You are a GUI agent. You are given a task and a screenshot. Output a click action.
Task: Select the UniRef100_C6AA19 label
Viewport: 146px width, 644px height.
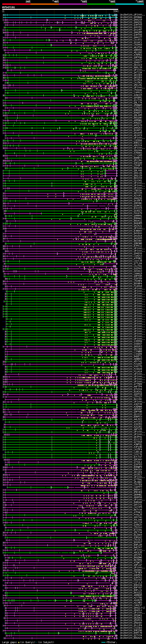coord(131,273)
